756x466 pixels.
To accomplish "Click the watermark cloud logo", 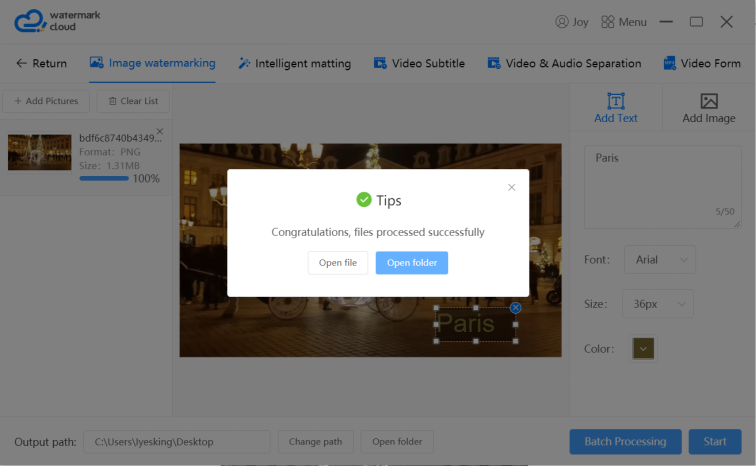I will pos(57,21).
